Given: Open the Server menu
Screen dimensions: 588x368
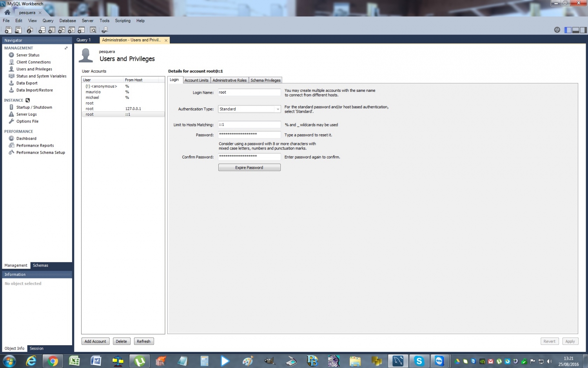Looking at the screenshot, I should coord(87,21).
